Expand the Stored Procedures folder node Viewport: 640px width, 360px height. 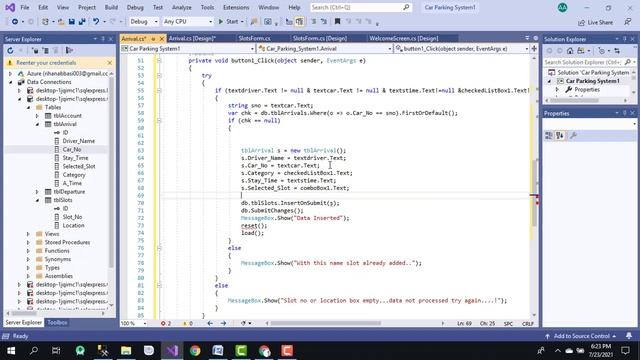28,242
